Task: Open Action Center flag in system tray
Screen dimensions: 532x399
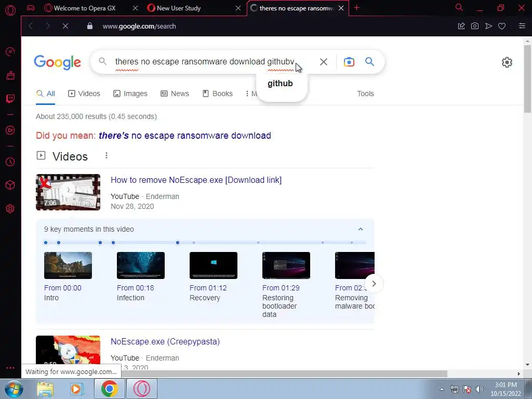Action: click(467, 389)
